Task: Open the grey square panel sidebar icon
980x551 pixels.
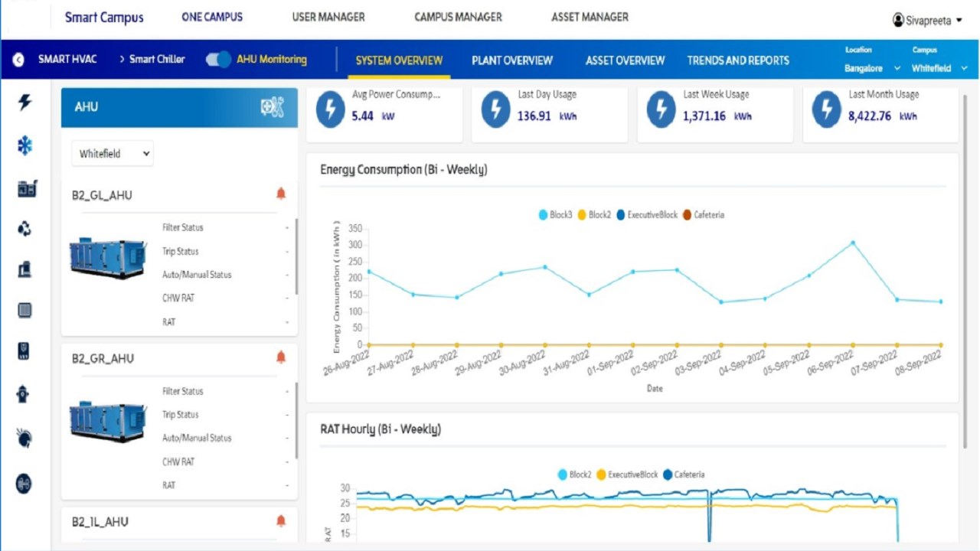Action: click(x=24, y=310)
